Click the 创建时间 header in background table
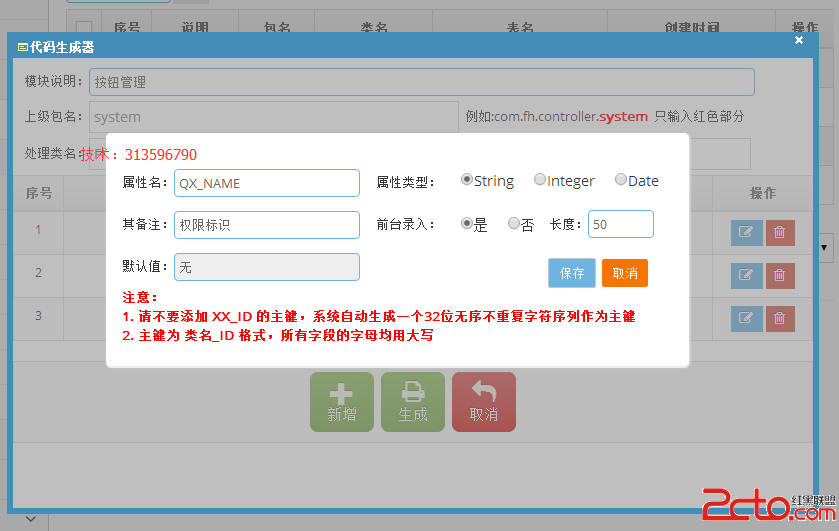 click(x=692, y=27)
